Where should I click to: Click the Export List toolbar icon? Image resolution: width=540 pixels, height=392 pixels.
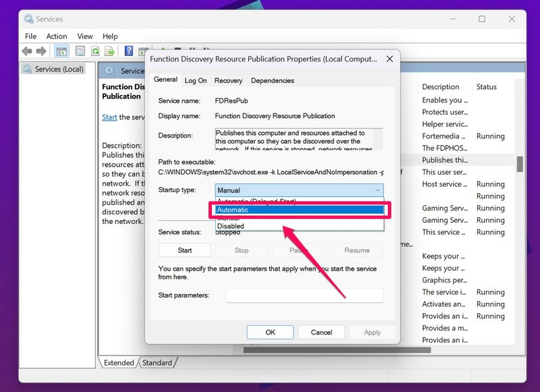109,51
